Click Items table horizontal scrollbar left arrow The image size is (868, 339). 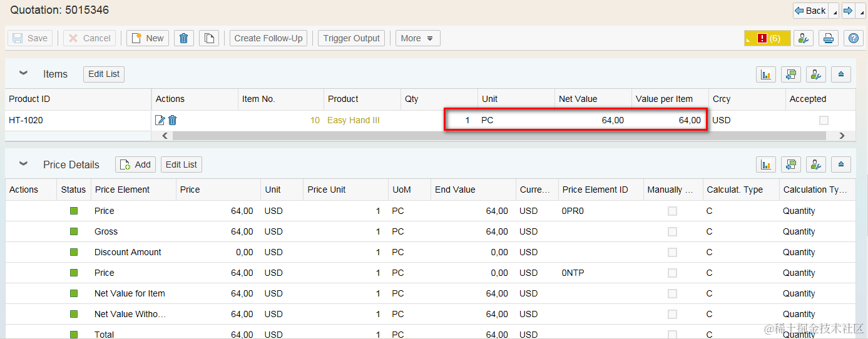[x=165, y=136]
